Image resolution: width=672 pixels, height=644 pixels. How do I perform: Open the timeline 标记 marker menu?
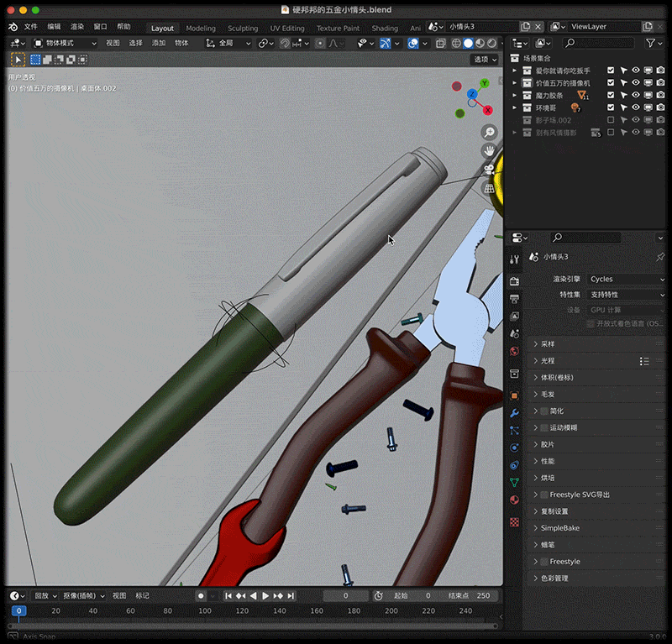(x=142, y=596)
